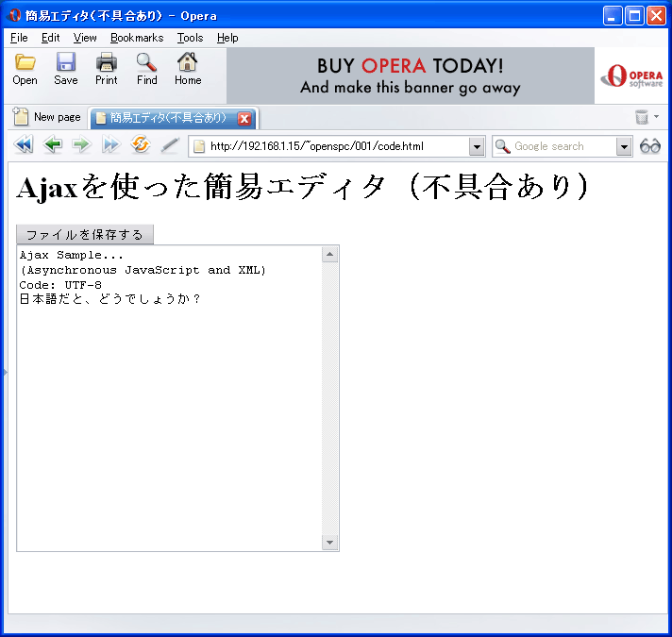
Task: Click the New page icon
Action: (20, 116)
